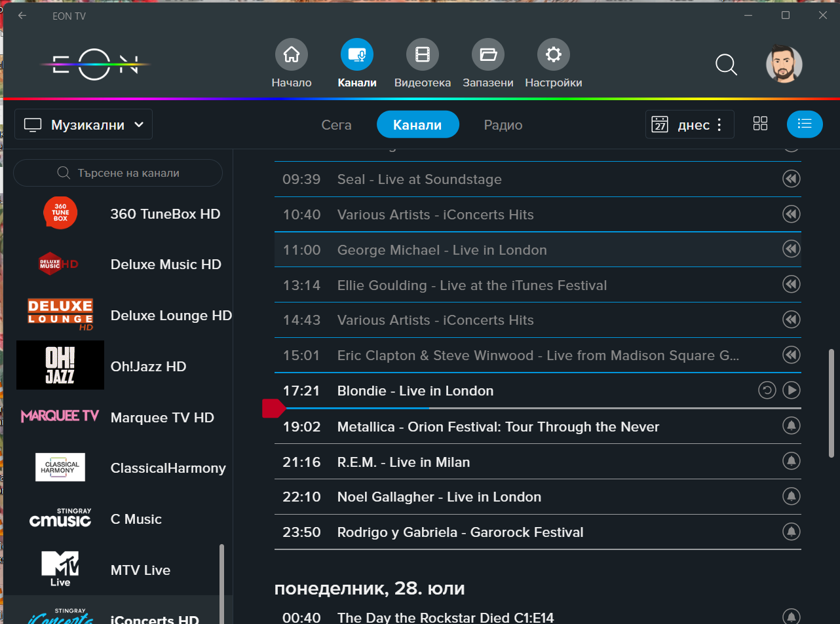This screenshot has height=624, width=840.
Task: Open Seal - Live at Soundstage entry
Action: click(x=537, y=179)
